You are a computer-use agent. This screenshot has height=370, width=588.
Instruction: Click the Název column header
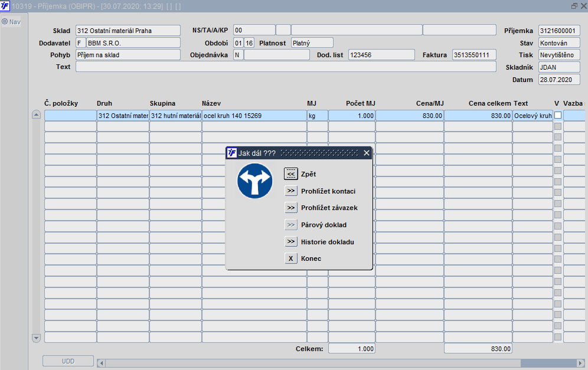pos(211,103)
